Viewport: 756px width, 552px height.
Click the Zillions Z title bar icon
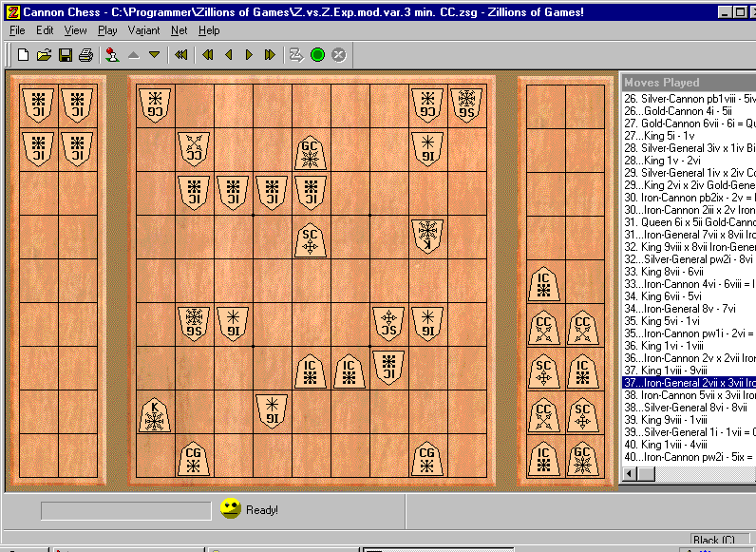coord(12,12)
